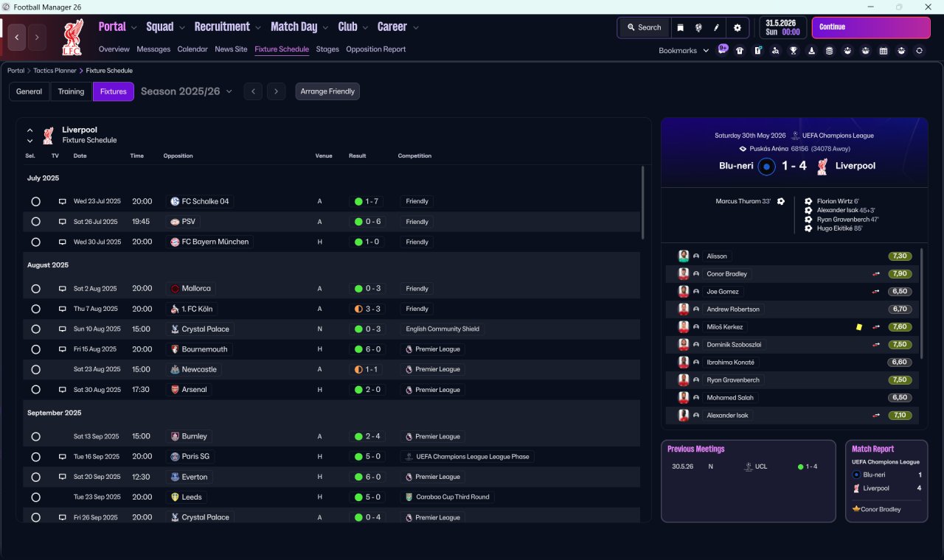Image resolution: width=944 pixels, height=560 pixels.
Task: Click the FC Bayern München club badge icon
Action: pos(175,242)
